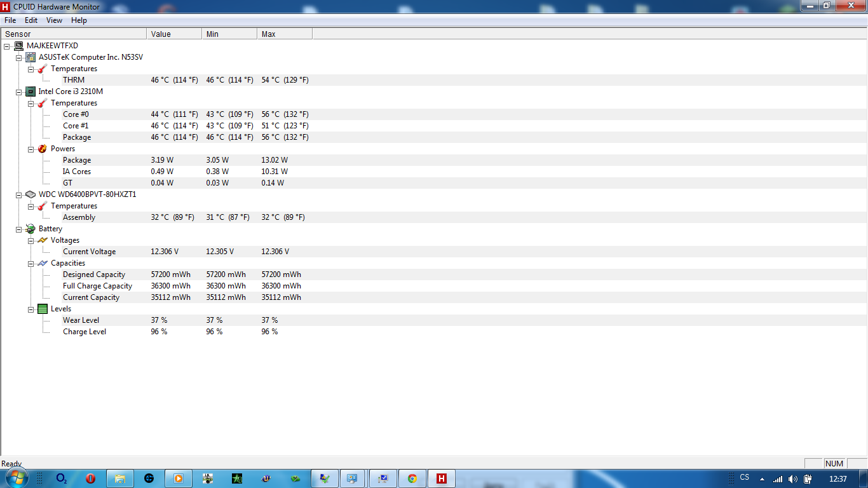Open the File menu
This screenshot has height=488, width=868.
point(10,20)
